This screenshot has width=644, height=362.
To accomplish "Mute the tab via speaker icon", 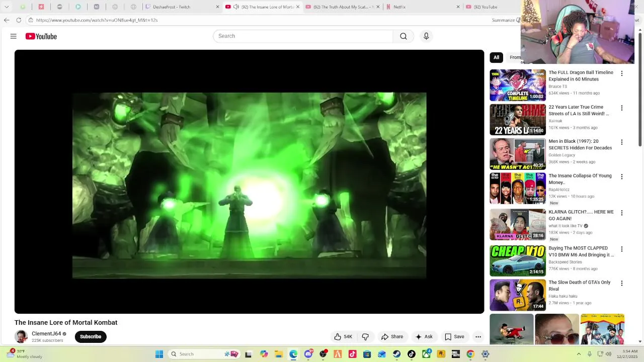I will click(x=236, y=7).
